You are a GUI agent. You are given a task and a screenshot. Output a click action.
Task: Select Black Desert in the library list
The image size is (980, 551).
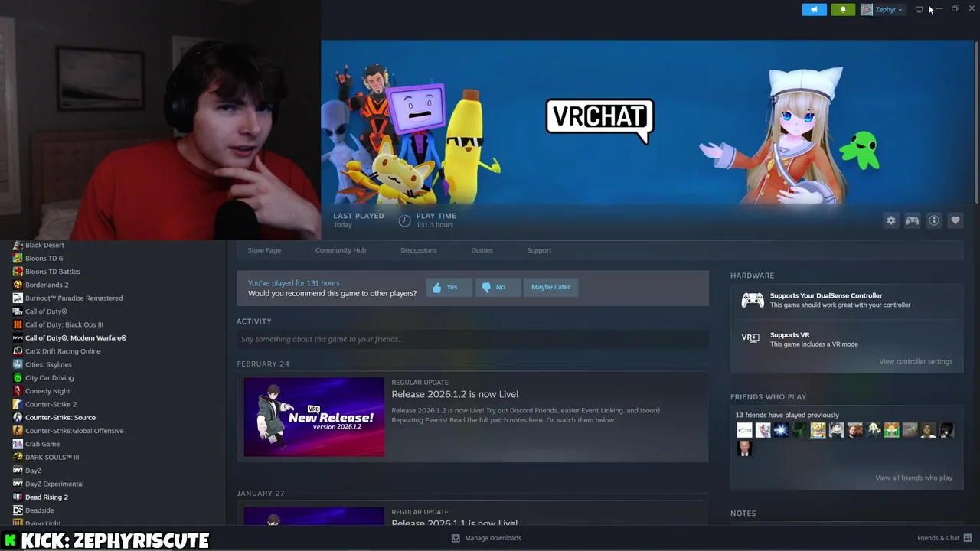tap(44, 245)
